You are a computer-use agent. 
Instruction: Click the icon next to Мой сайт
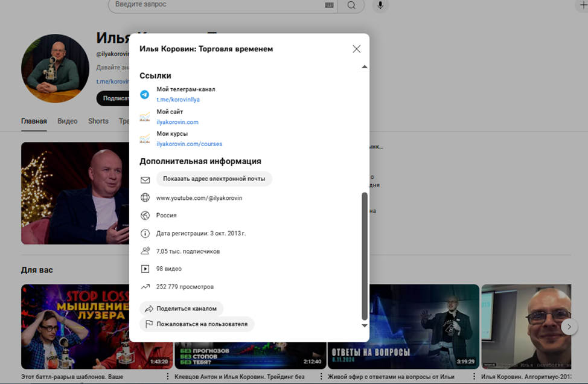[145, 117]
